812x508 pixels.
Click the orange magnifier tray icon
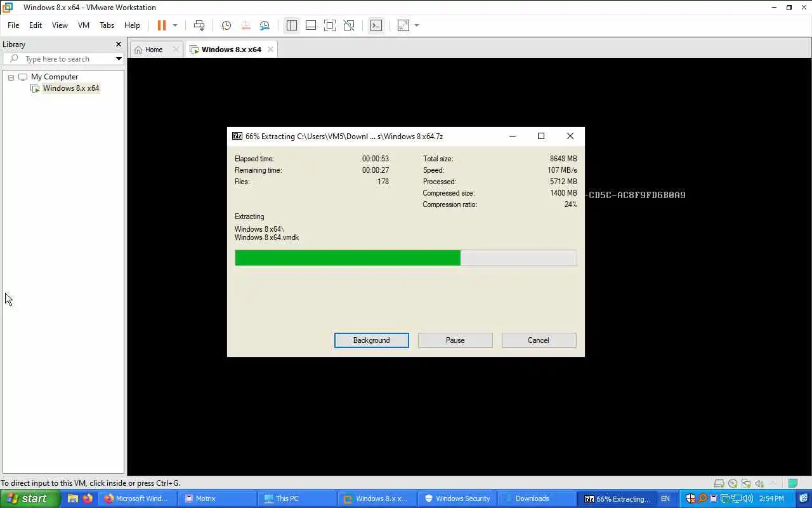coord(702,498)
